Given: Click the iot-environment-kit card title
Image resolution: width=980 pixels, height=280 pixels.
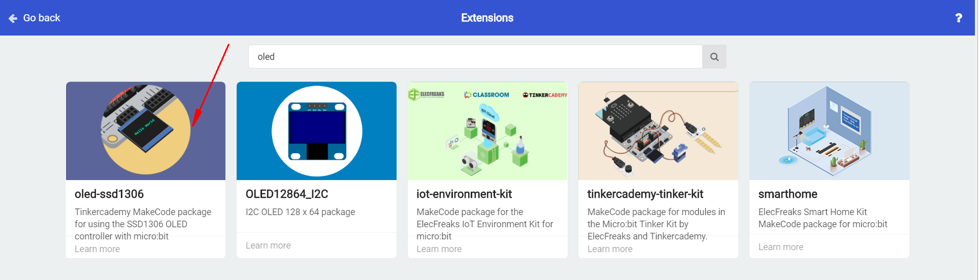Looking at the screenshot, I should (x=464, y=194).
